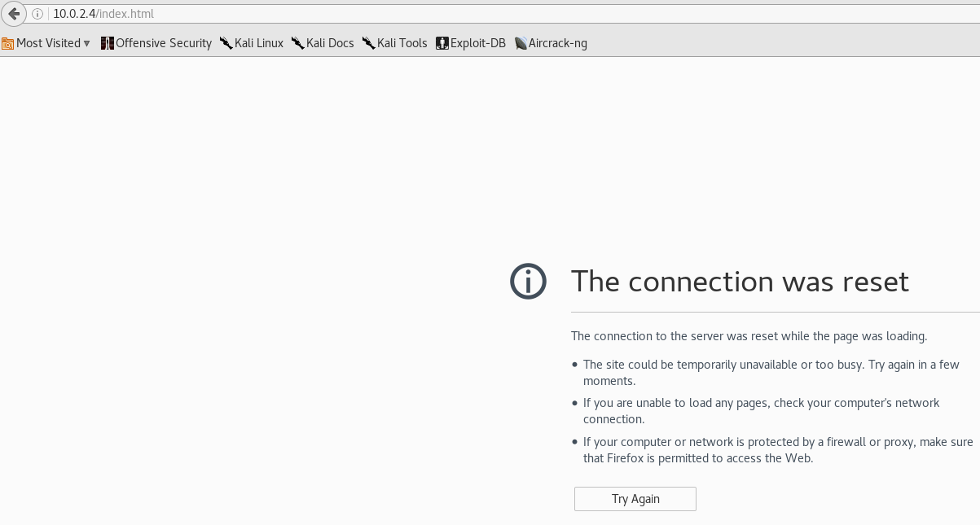
Task: Click the Aircrack-ng bookmark favicon
Action: pos(521,43)
